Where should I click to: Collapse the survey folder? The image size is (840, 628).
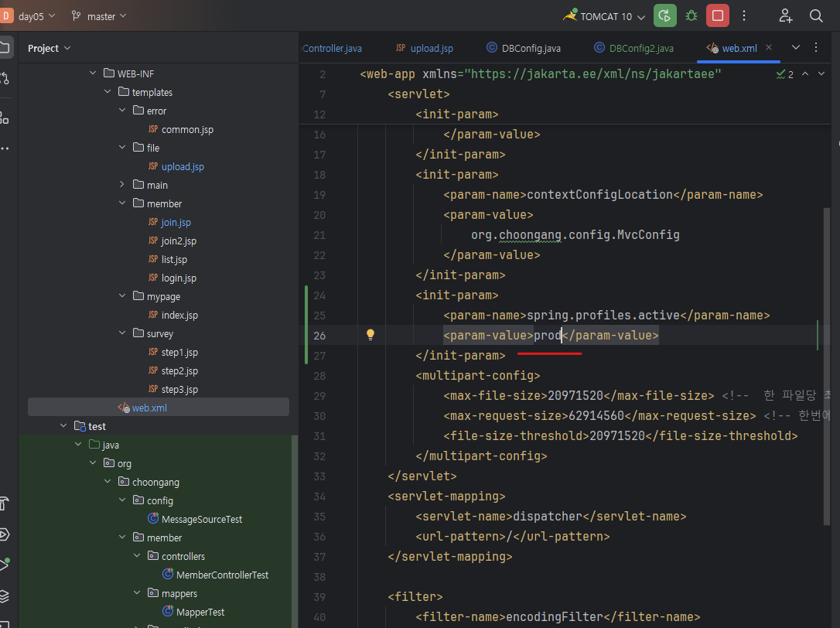coord(122,333)
